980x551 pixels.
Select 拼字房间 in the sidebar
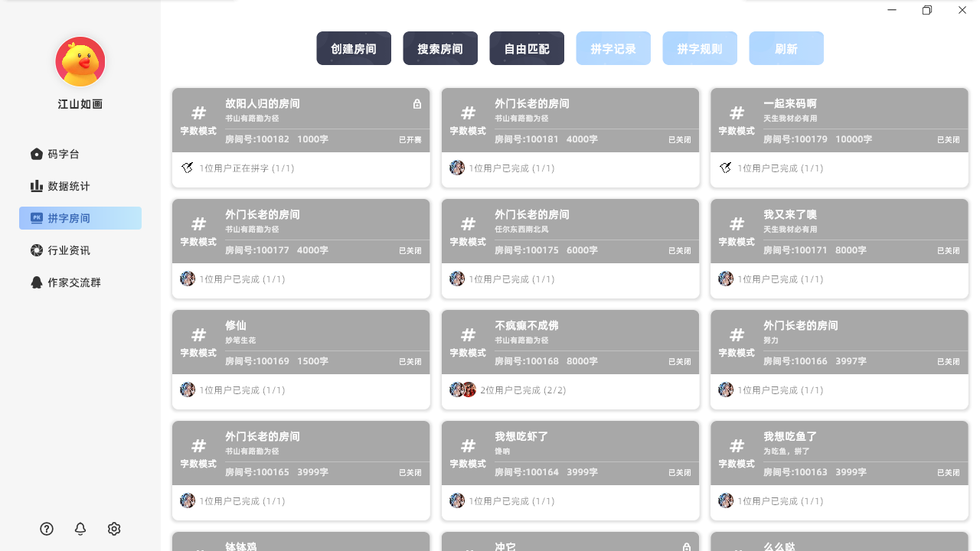(x=80, y=218)
